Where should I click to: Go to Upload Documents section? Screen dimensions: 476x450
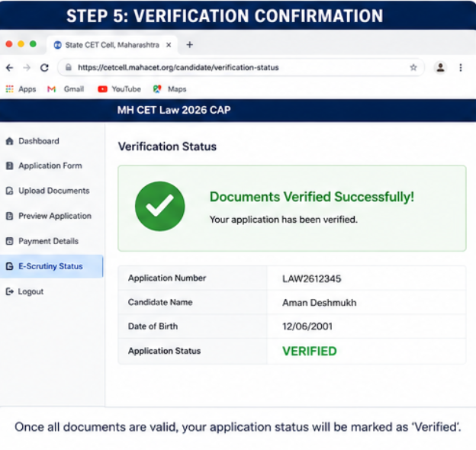[x=54, y=191]
